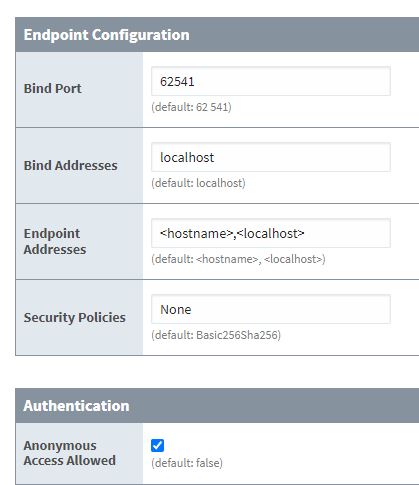
Task: Click the Bind Addresses label
Action: [x=70, y=166]
